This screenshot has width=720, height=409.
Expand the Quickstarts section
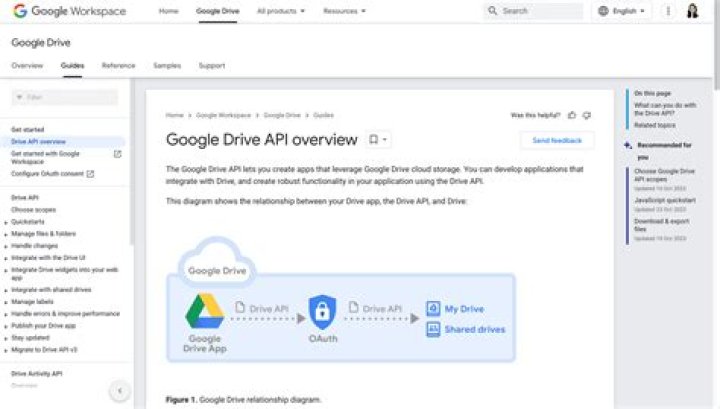coord(6,223)
